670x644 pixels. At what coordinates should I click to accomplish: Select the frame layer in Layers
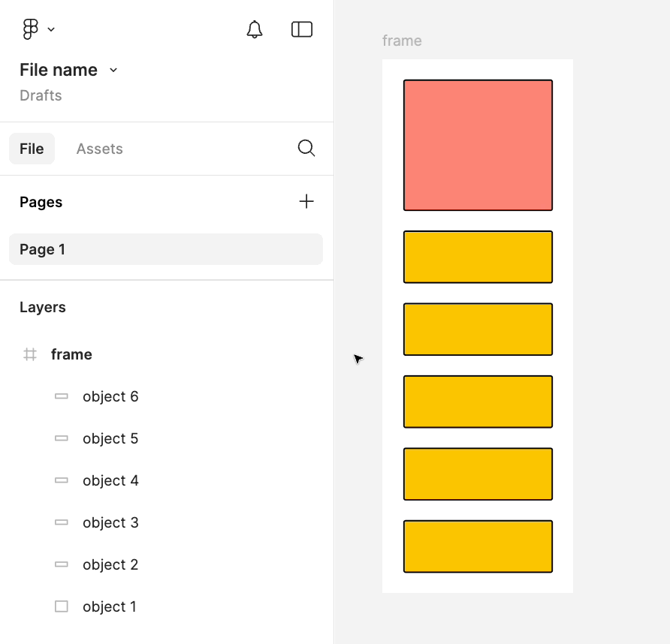[71, 354]
